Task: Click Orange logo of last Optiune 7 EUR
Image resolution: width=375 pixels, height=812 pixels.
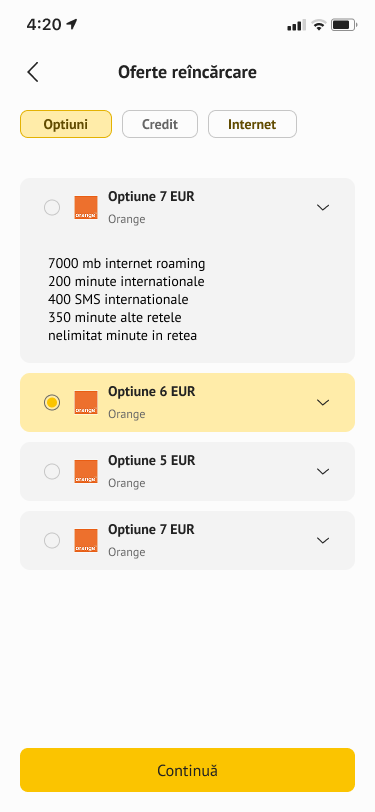Action: coord(85,540)
